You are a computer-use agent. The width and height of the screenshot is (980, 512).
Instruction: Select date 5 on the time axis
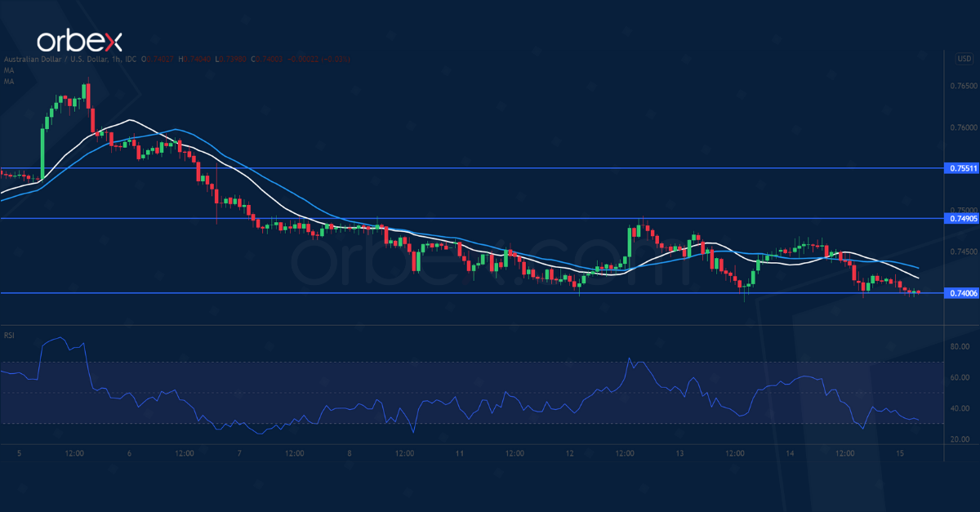pyautogui.click(x=18, y=453)
